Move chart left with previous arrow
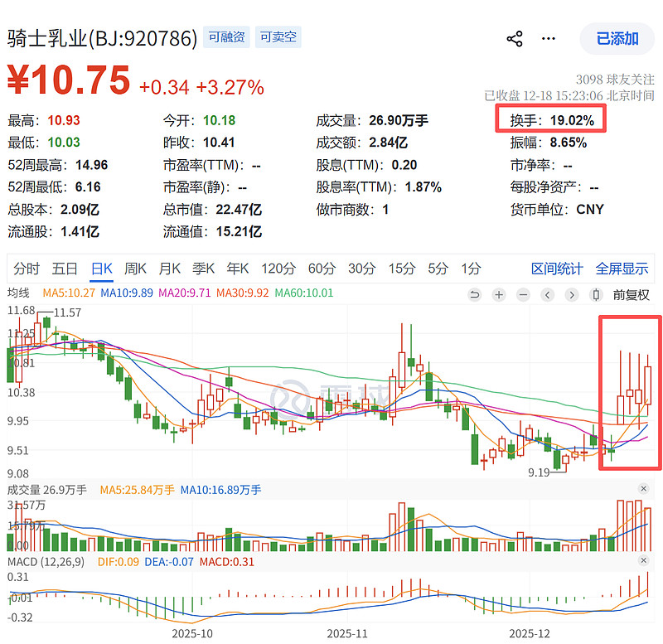663x644 pixels. coord(548,295)
